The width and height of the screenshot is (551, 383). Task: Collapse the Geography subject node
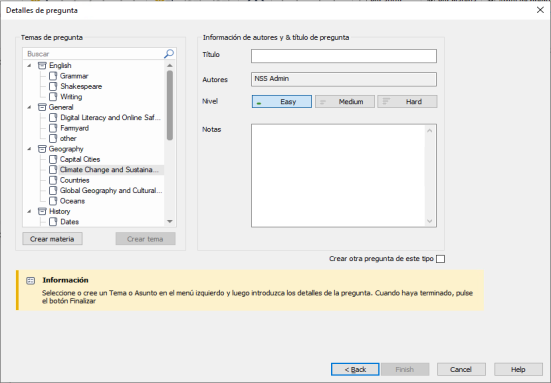click(30, 149)
